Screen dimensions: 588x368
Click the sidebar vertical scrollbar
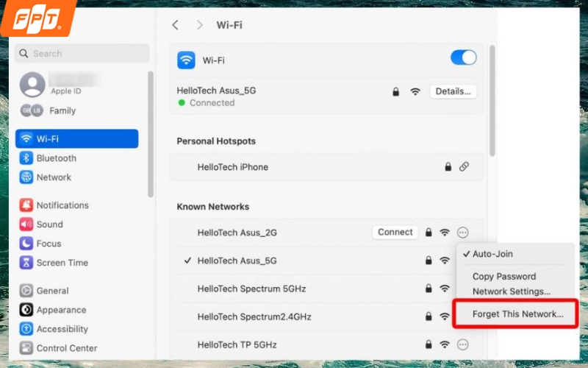(151, 134)
